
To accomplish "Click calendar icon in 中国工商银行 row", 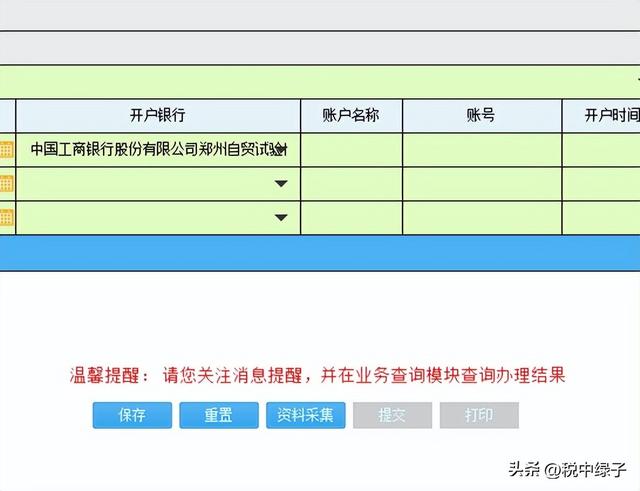I will 7,149.
